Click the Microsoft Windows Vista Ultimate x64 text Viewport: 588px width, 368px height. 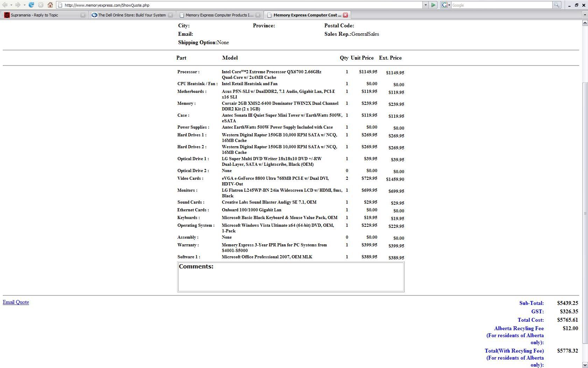pos(278,228)
